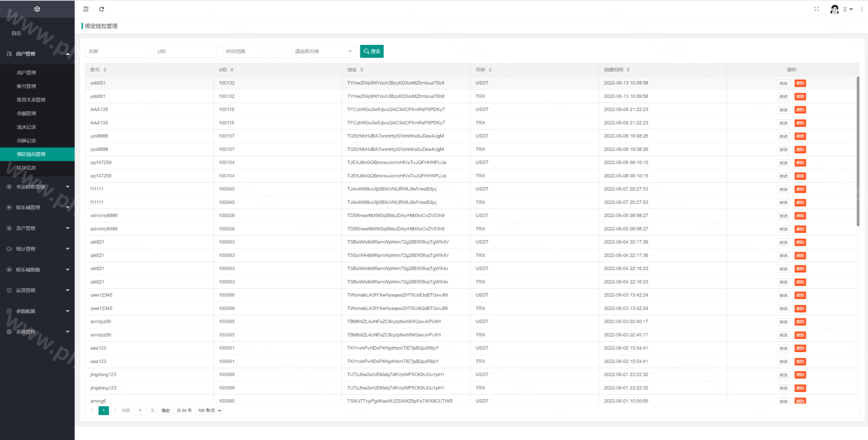868x440 pixels.
Task: Click 修改 for the AAA135 USDT row
Action: tap(784, 110)
